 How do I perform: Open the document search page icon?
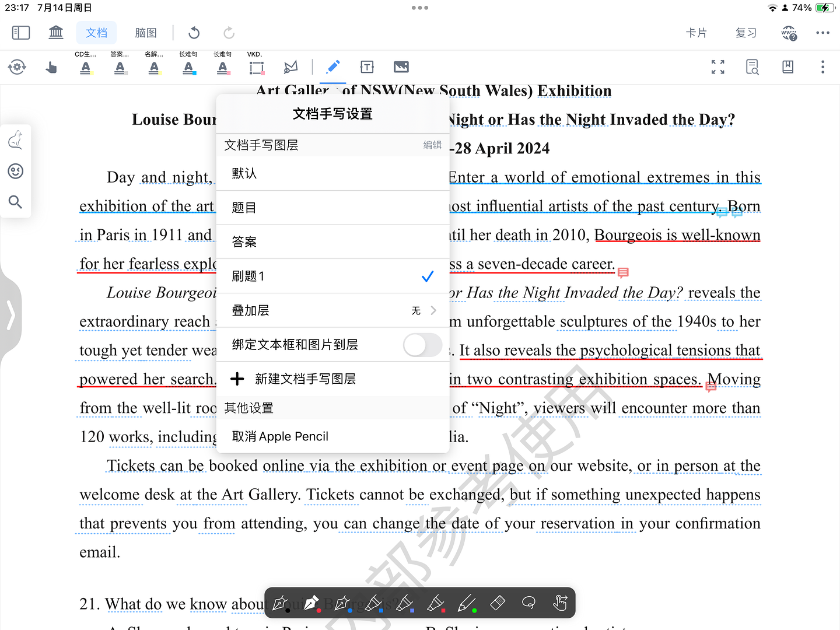click(752, 67)
